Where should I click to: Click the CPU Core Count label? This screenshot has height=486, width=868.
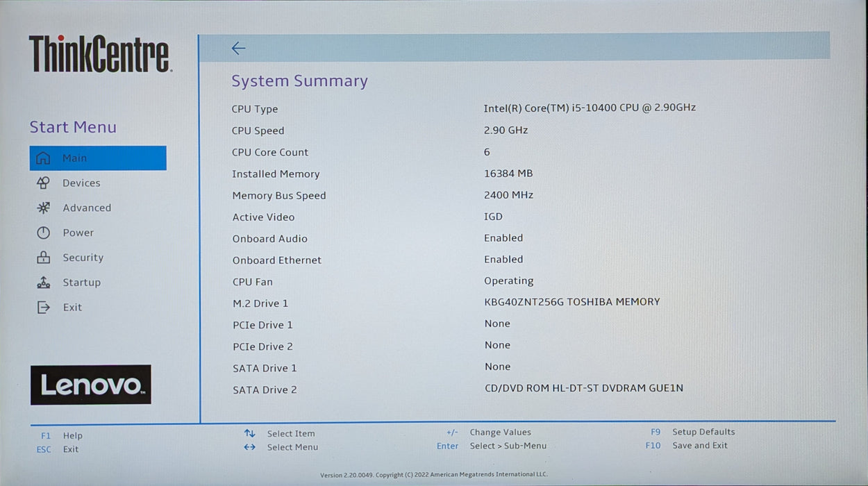[270, 152]
